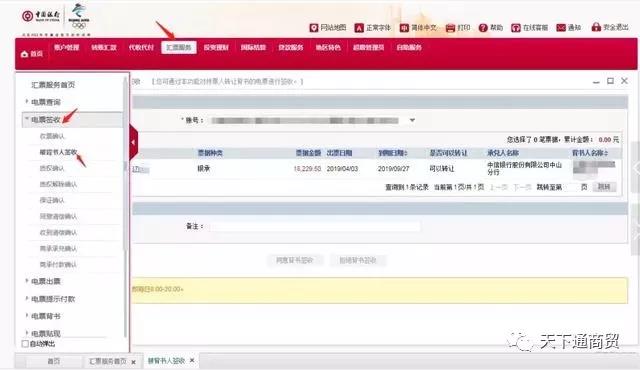Open 帮助 question mark icon

(483, 28)
